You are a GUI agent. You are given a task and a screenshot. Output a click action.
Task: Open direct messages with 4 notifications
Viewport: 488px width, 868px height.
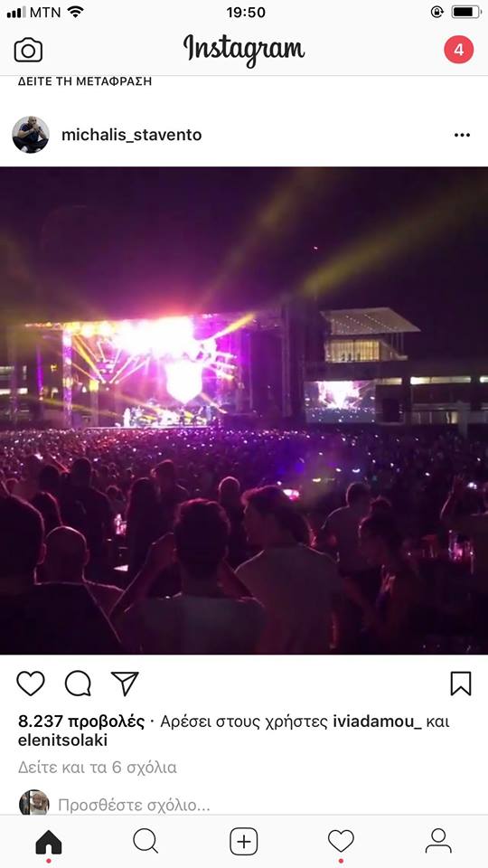tap(458, 50)
